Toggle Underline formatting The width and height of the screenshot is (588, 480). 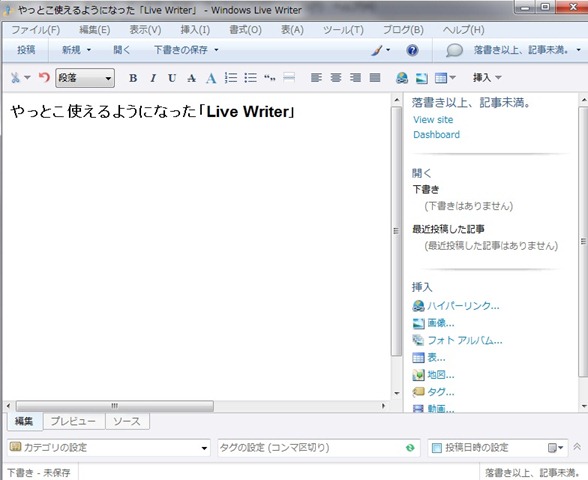(x=172, y=78)
